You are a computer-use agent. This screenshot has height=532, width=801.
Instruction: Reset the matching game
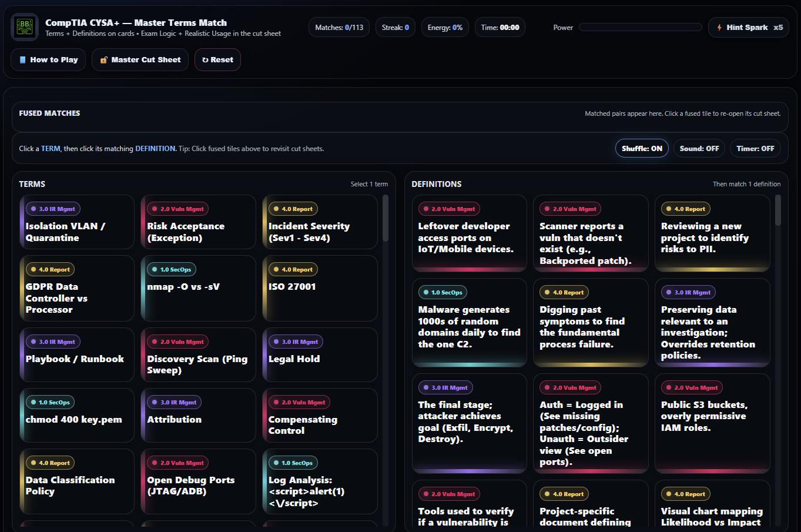217,59
